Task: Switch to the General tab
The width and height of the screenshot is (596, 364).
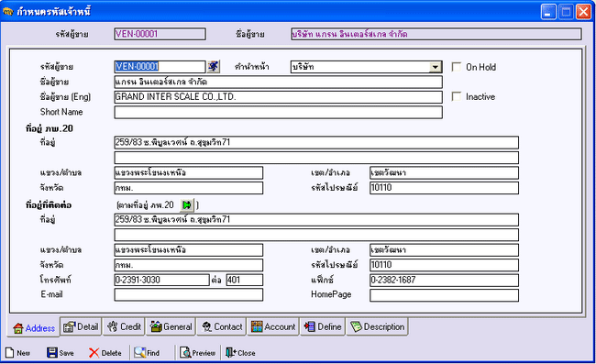Action: tap(171, 326)
